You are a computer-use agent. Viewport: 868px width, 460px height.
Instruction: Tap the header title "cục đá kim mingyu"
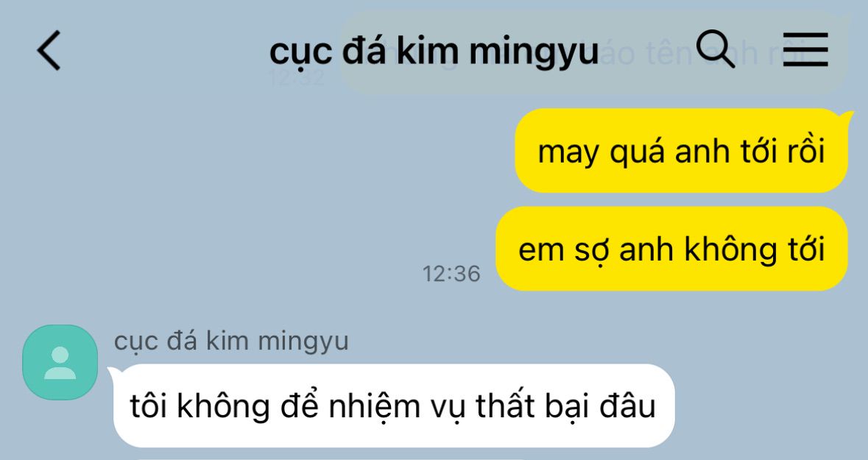point(434,51)
